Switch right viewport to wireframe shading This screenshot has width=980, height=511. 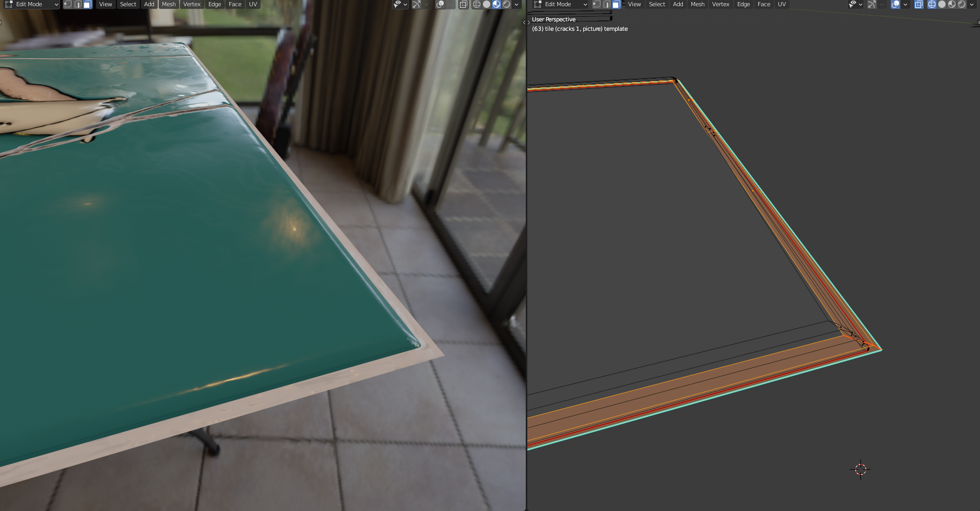[x=932, y=4]
